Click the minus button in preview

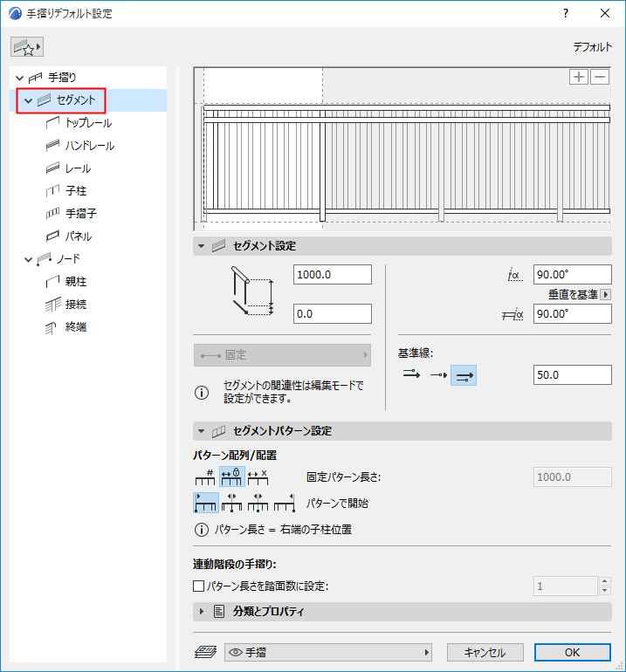coord(600,77)
